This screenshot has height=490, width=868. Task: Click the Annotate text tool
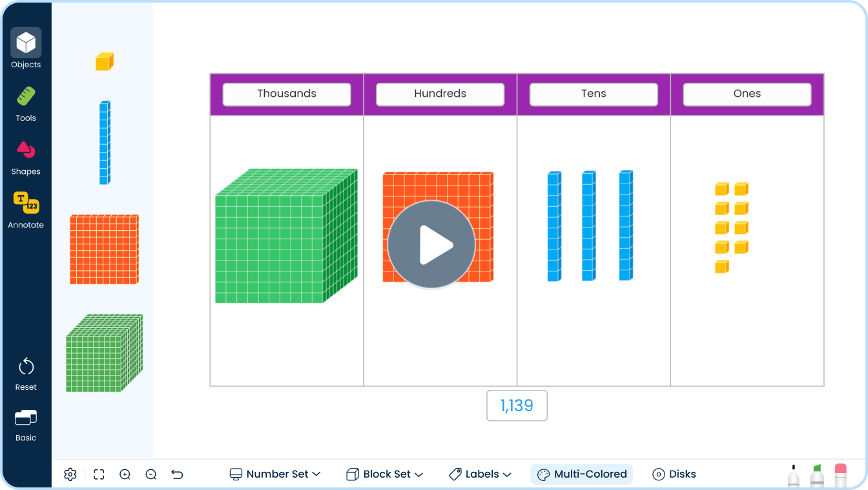click(x=26, y=209)
